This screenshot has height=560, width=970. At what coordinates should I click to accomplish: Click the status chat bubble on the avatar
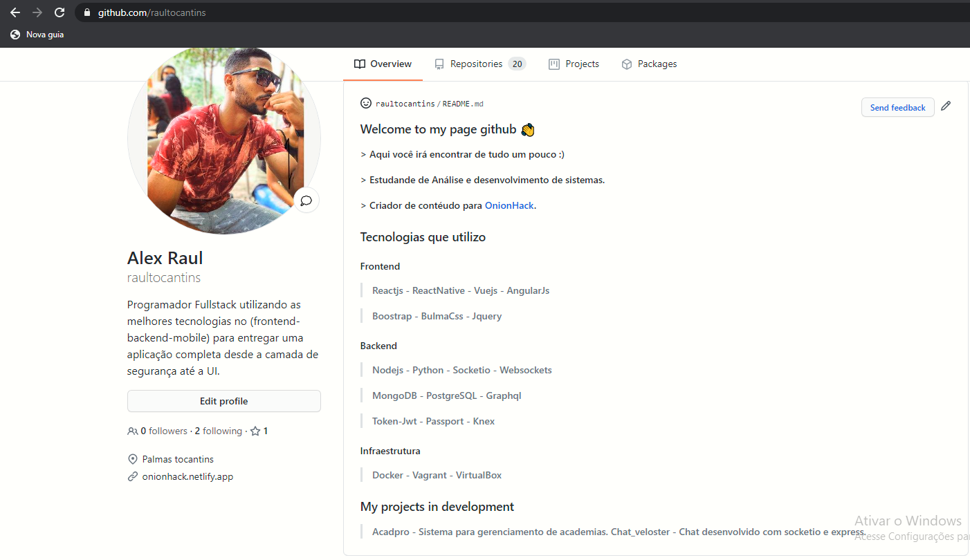306,200
